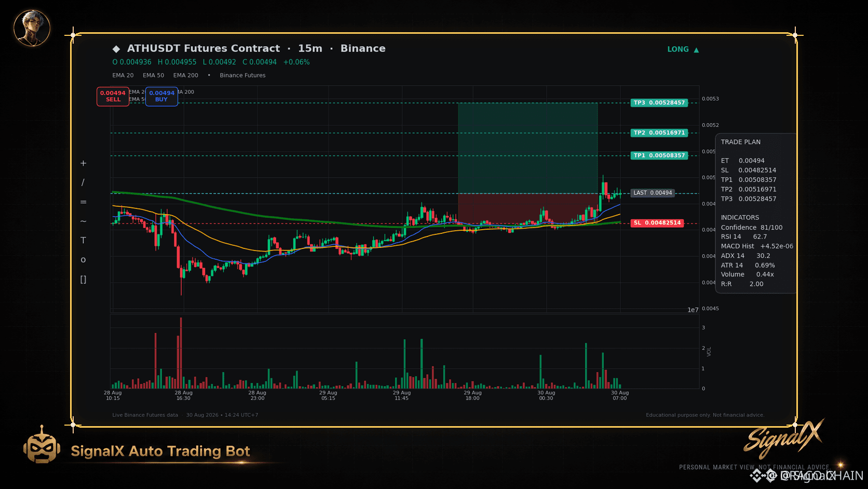Click the SL 0.00482514 trade plan row
This screenshot has height=489, width=868.
(x=749, y=170)
